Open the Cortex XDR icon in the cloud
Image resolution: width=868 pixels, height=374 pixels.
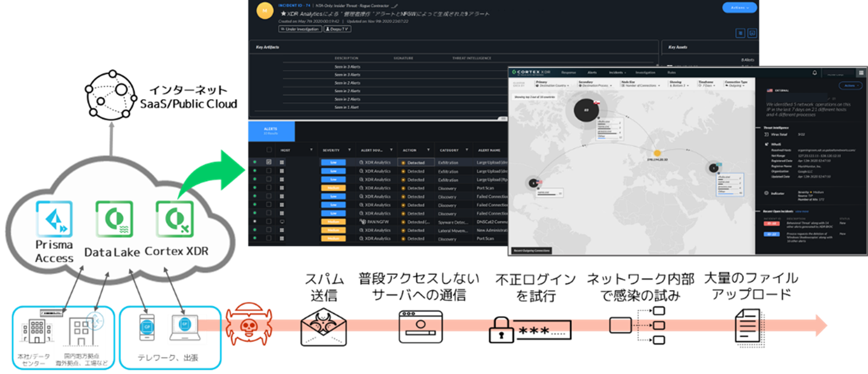point(173,219)
